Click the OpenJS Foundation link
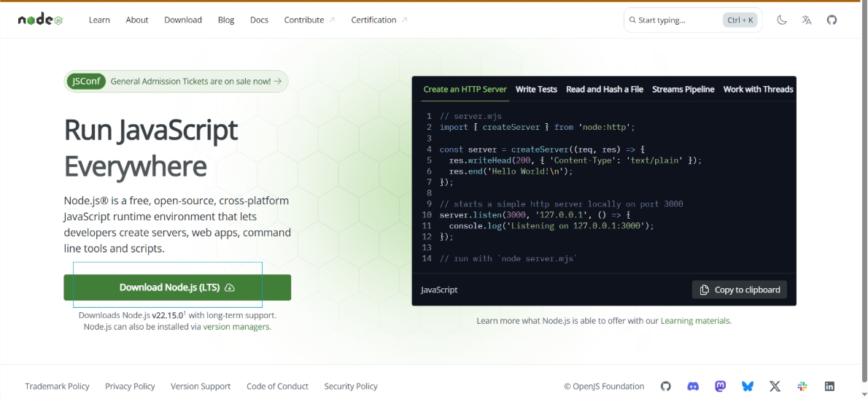This screenshot has width=868, height=399. 604,387
